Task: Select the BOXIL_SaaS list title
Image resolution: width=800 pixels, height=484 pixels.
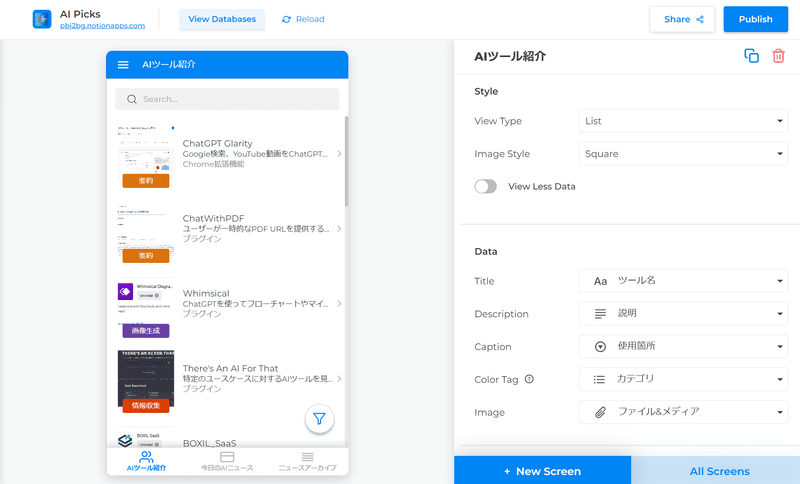Action: (209, 443)
